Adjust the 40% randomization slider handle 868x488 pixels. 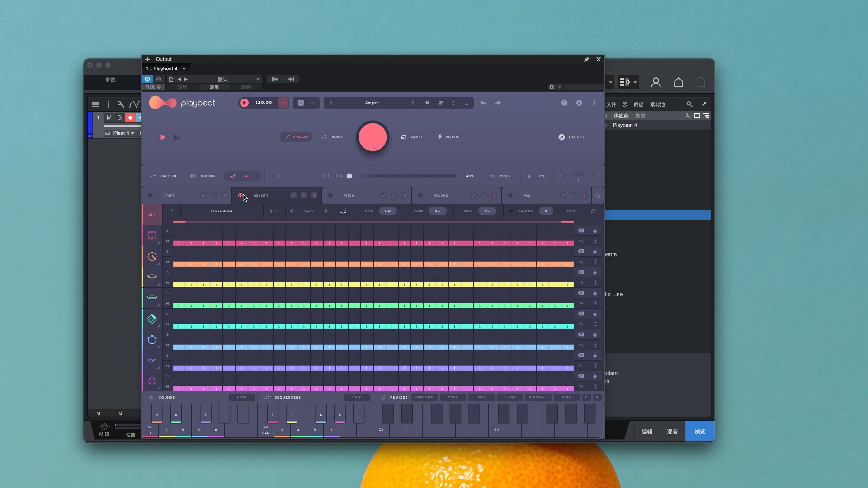(349, 176)
